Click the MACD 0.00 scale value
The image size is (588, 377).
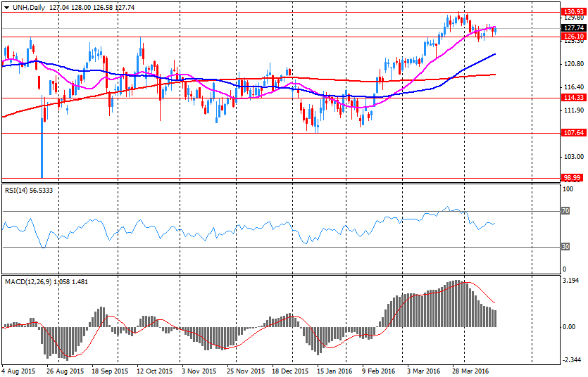[x=569, y=327]
